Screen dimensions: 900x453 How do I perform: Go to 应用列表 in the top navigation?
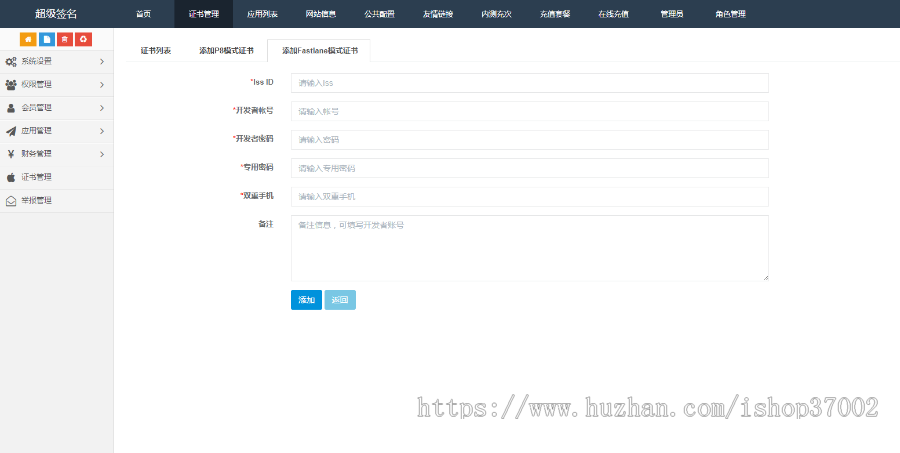(x=262, y=14)
